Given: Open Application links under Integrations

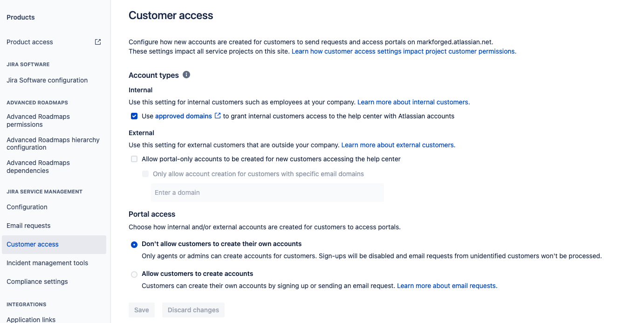Looking at the screenshot, I should [31, 319].
